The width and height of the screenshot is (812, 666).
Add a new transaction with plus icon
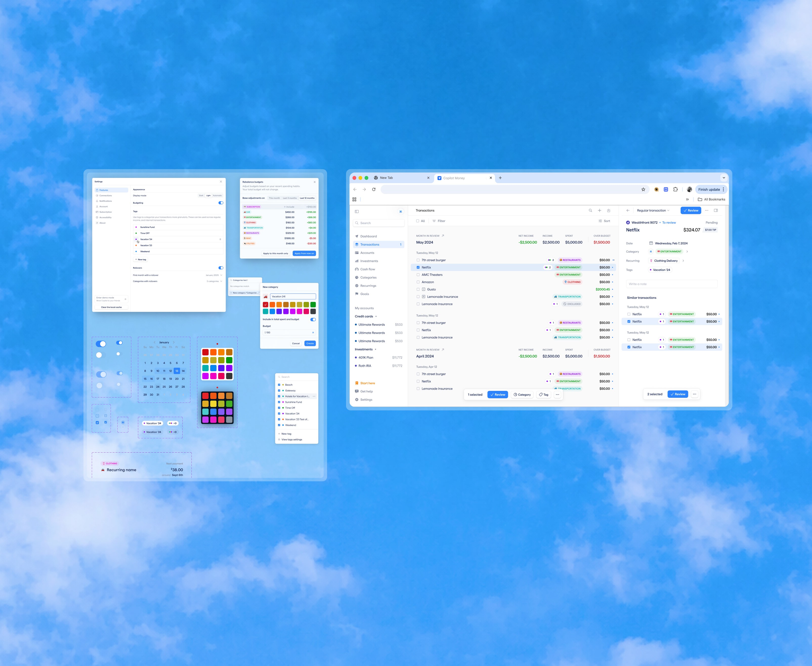pos(600,210)
